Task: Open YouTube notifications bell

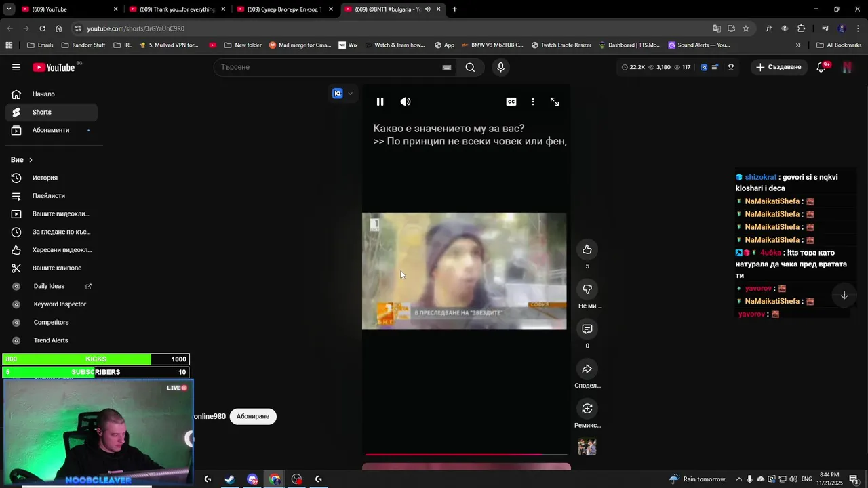Action: [821, 67]
